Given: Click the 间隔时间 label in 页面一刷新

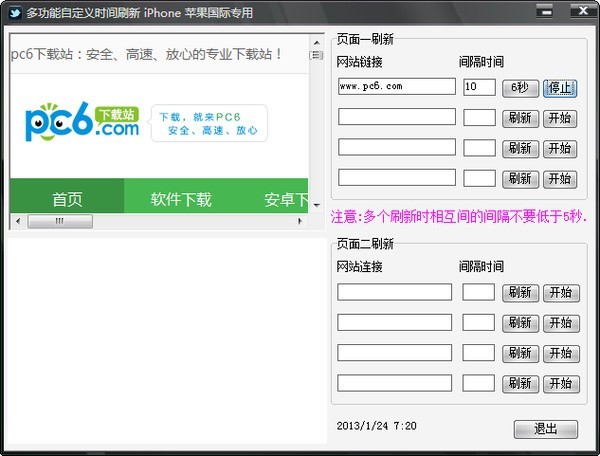Looking at the screenshot, I should [x=481, y=62].
